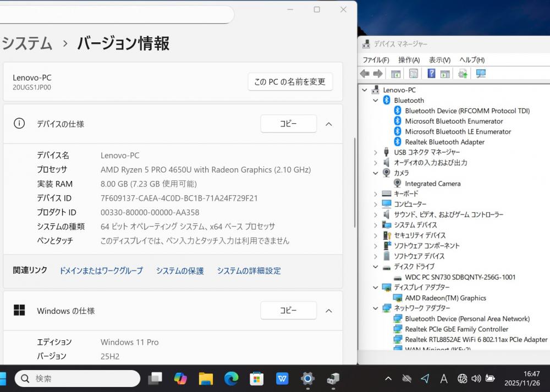Open the Properties toolbar icon in Device Manager
Image resolution: width=550 pixels, height=392 pixels.
point(414,74)
